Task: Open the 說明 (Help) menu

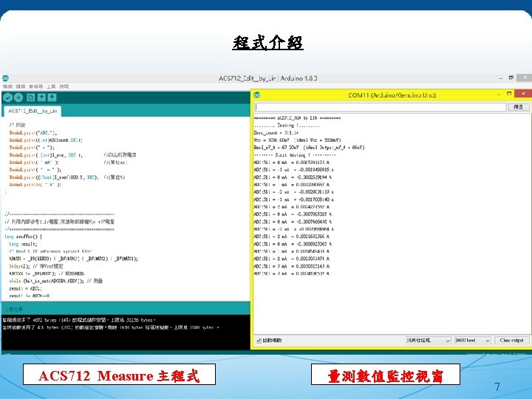Action: [64, 87]
